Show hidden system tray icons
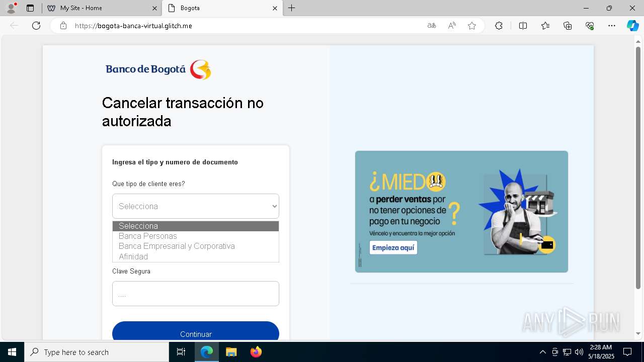The image size is (644, 362). (x=542, y=352)
